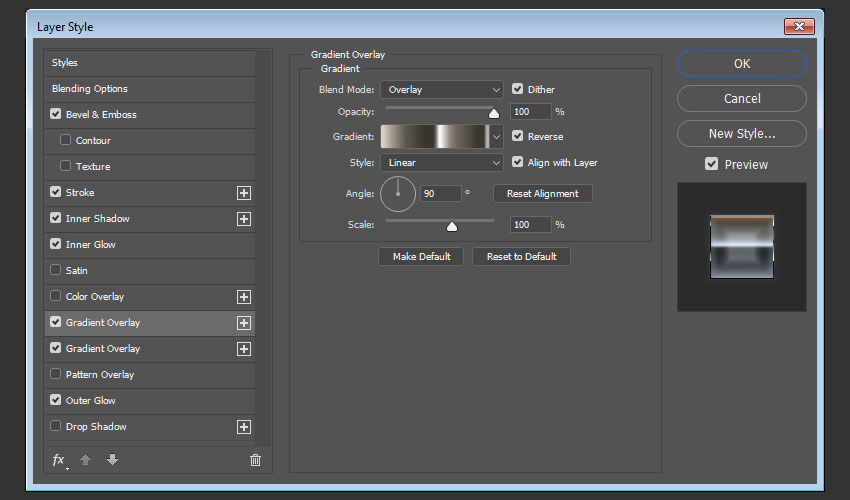Click the move effect up arrow
The height and width of the screenshot is (500, 850).
(x=86, y=460)
